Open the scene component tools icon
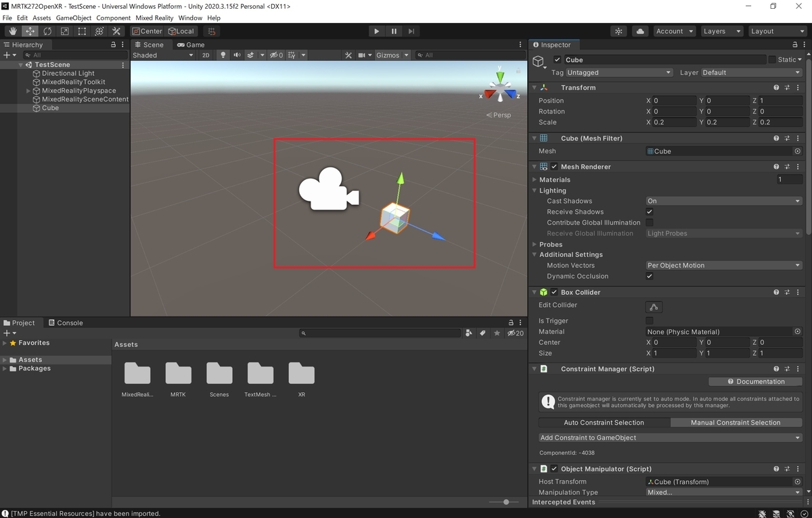Screen dimensions: 812x518 (x=348, y=55)
